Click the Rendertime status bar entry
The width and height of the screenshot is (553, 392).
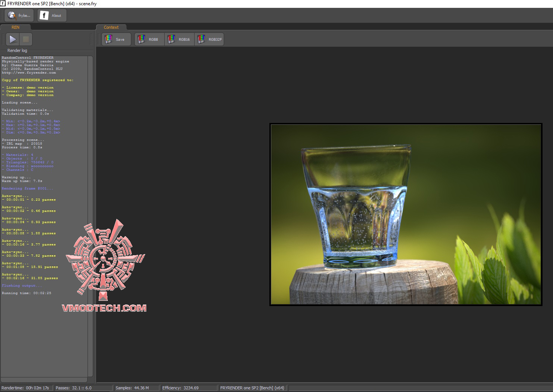25,388
